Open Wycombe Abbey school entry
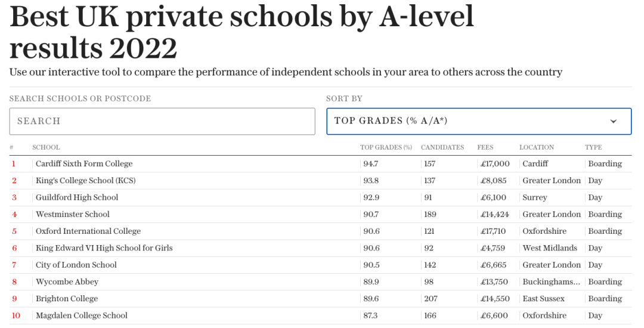The image size is (644, 328). (x=67, y=281)
